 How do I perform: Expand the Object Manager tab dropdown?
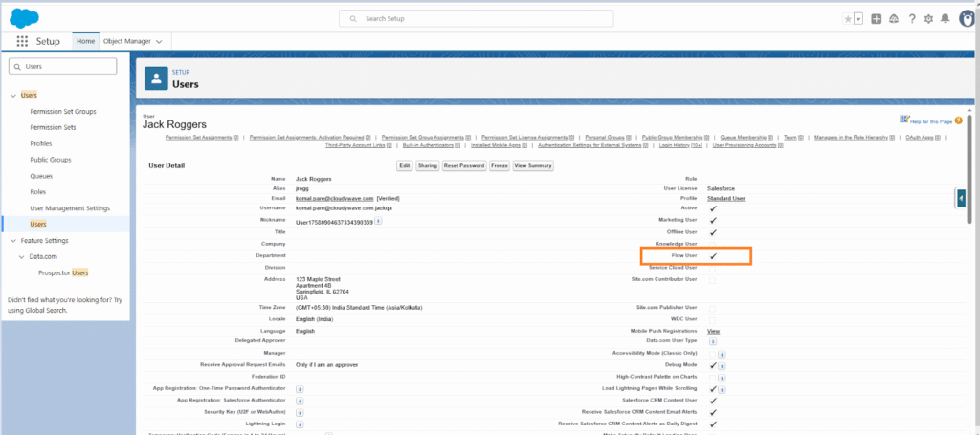159,42
